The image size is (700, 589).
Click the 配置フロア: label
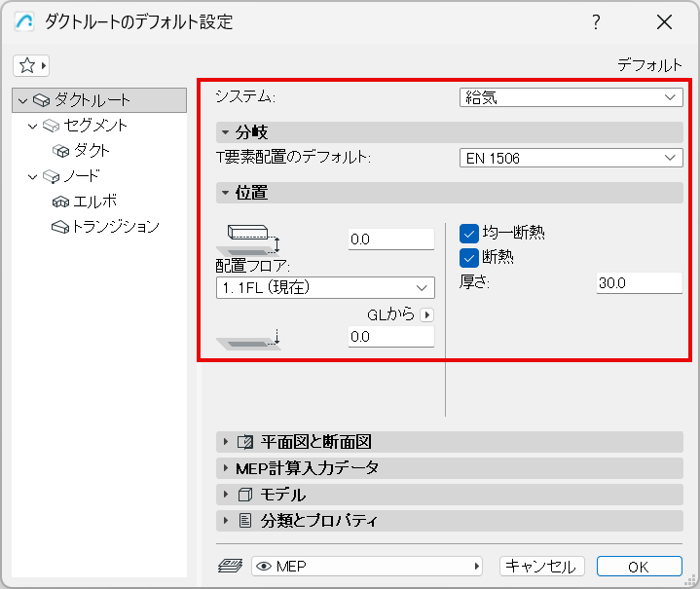(x=253, y=266)
